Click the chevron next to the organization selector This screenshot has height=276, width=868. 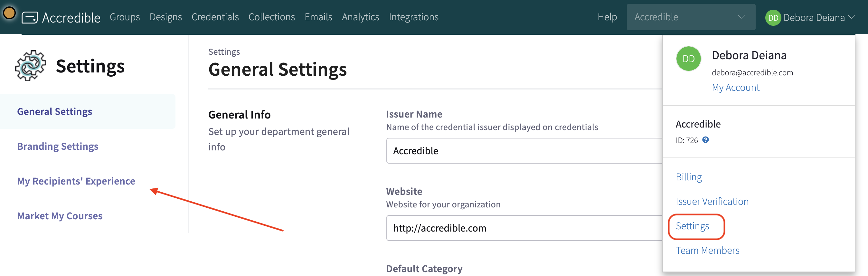[x=740, y=16]
